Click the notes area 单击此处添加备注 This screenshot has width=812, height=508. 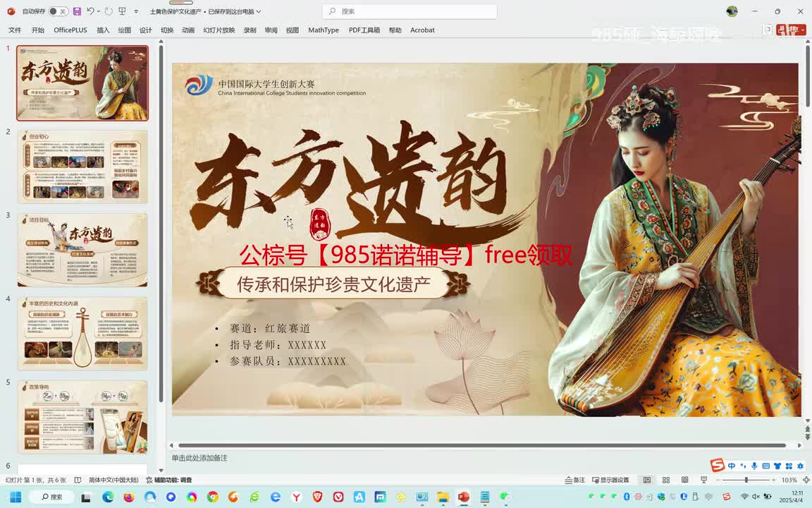tap(200, 458)
